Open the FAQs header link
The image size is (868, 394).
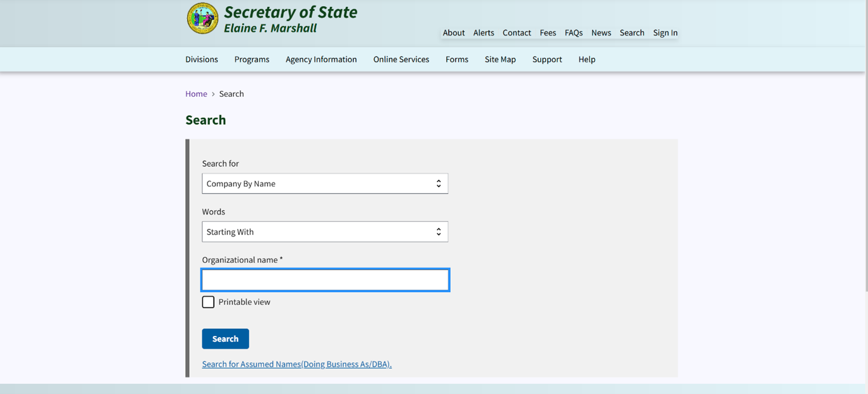(x=573, y=33)
